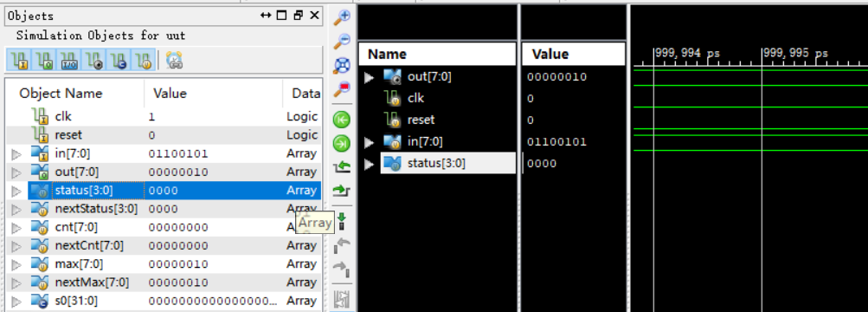Click the Value column header in Objects
Viewport: 868px width, 312px height.
[170, 93]
